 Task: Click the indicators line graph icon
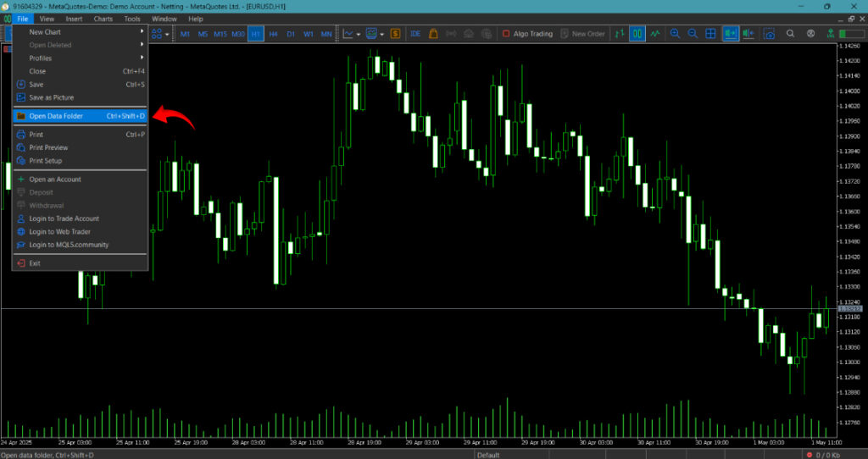pyautogui.click(x=348, y=34)
